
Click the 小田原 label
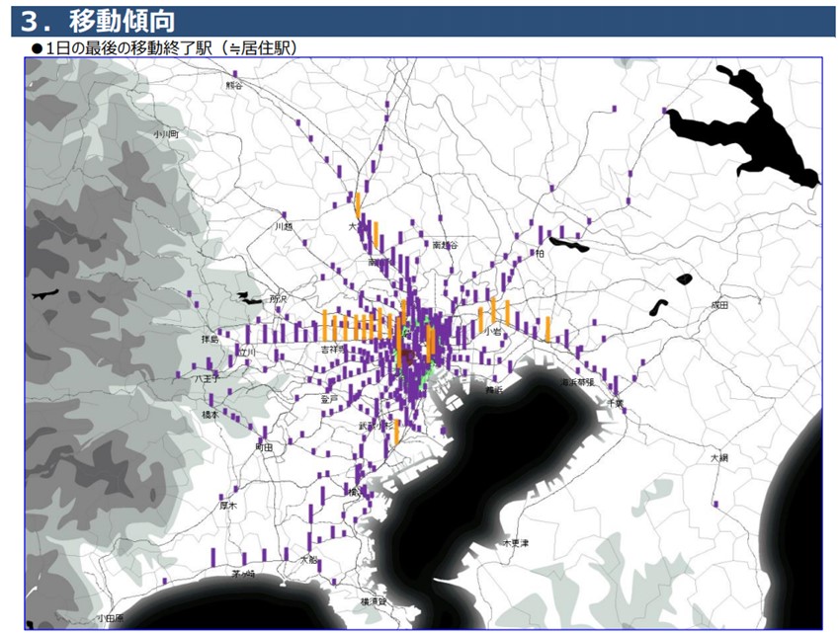(x=111, y=618)
